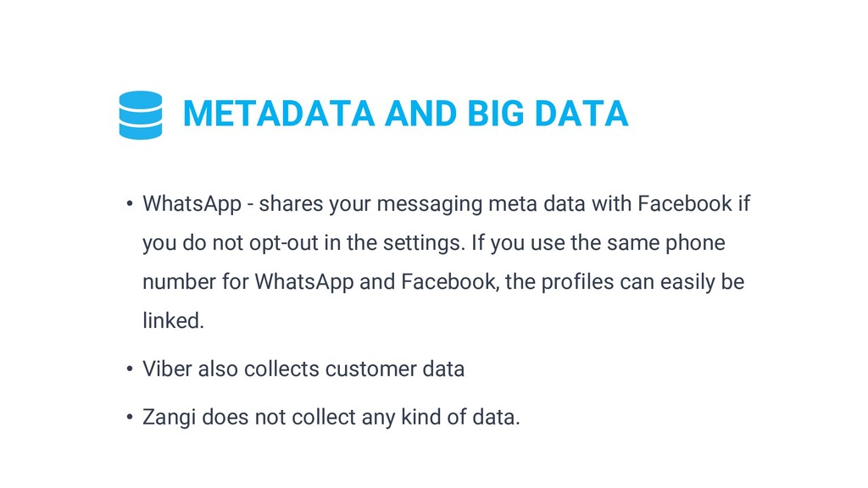The width and height of the screenshot is (868, 488).
Task: Click the word WhatsApp starting the first bullet
Action: click(192, 203)
